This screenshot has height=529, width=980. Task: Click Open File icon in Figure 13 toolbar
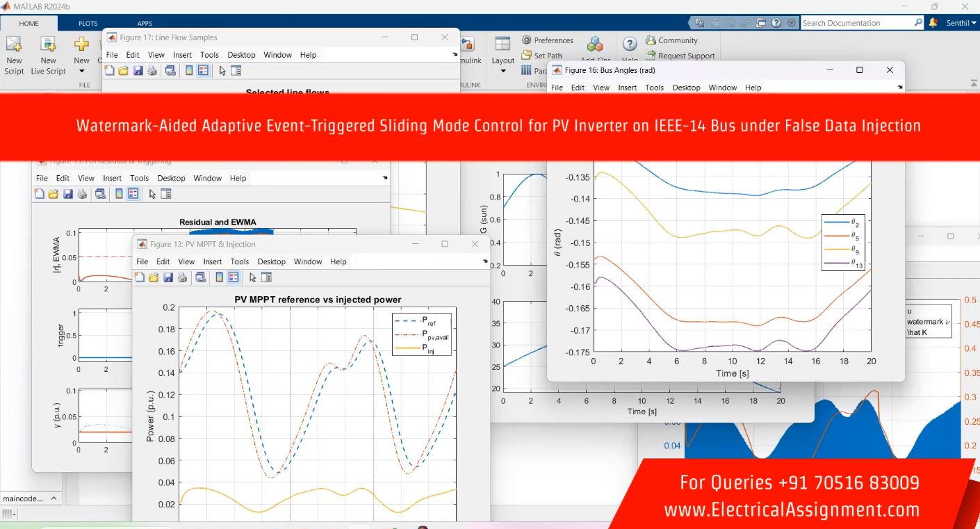coord(154,277)
